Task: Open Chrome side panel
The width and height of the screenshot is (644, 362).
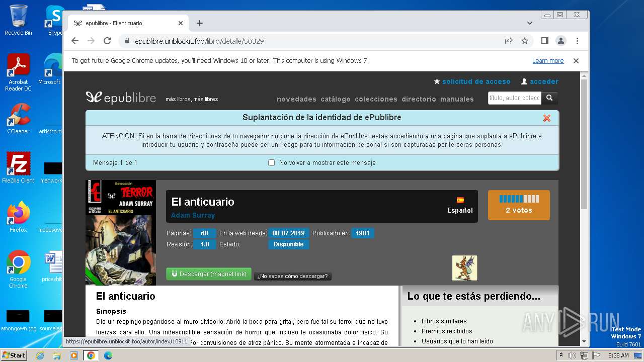Action: coord(544,41)
